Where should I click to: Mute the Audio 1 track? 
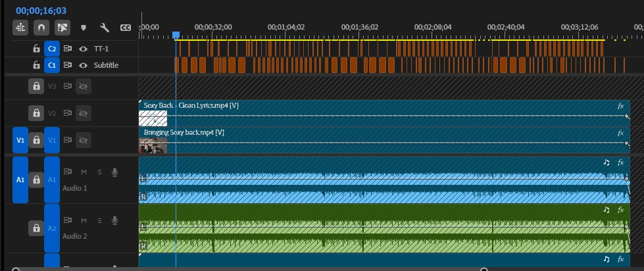point(84,172)
